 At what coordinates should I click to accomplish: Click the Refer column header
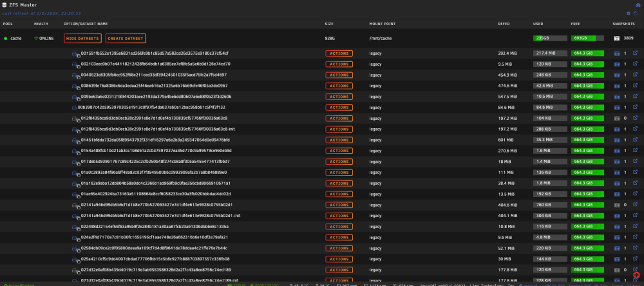(x=504, y=24)
